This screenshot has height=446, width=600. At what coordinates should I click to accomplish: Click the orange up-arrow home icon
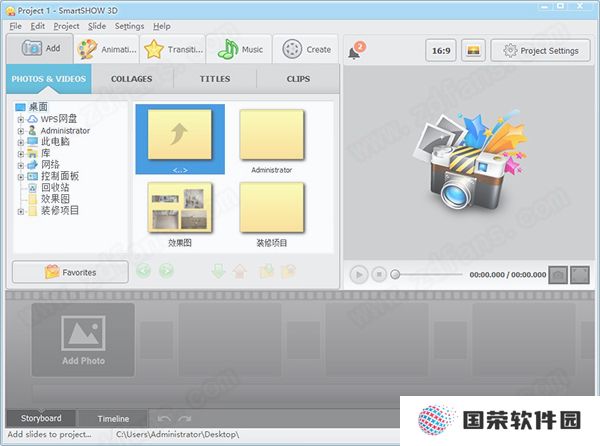[x=240, y=271]
